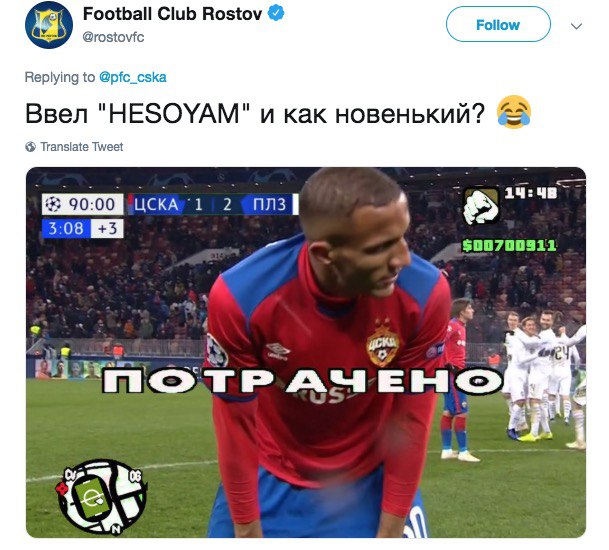Click the @rostovfc handle
This screenshot has height=550, width=609.
[113, 37]
